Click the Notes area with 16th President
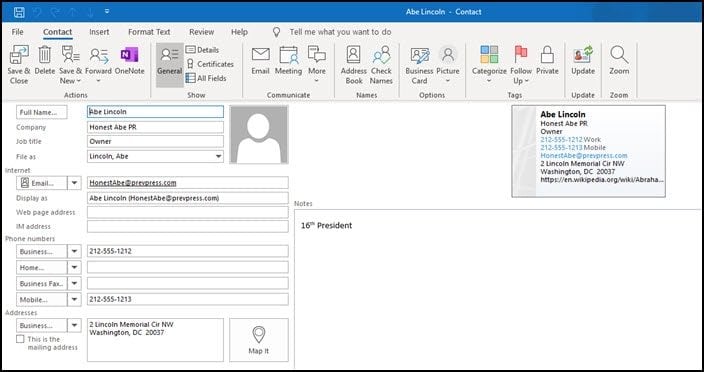The width and height of the screenshot is (704, 372). 498,289
